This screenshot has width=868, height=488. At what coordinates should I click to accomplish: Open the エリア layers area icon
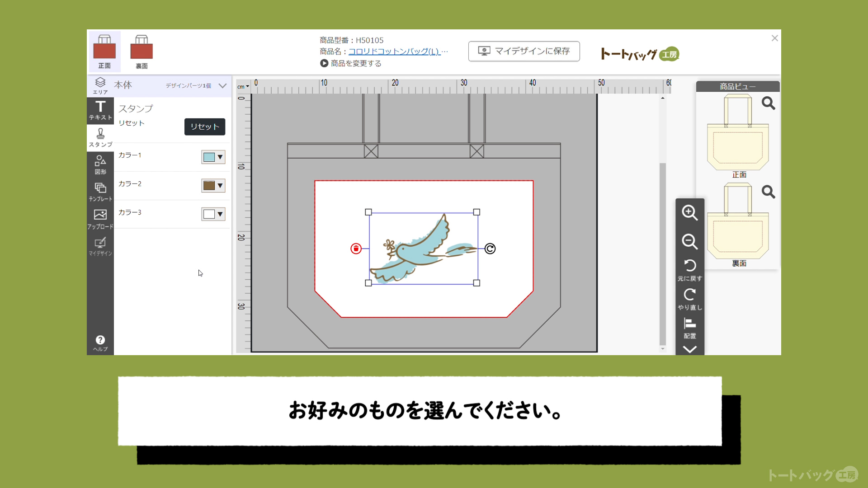[100, 85]
